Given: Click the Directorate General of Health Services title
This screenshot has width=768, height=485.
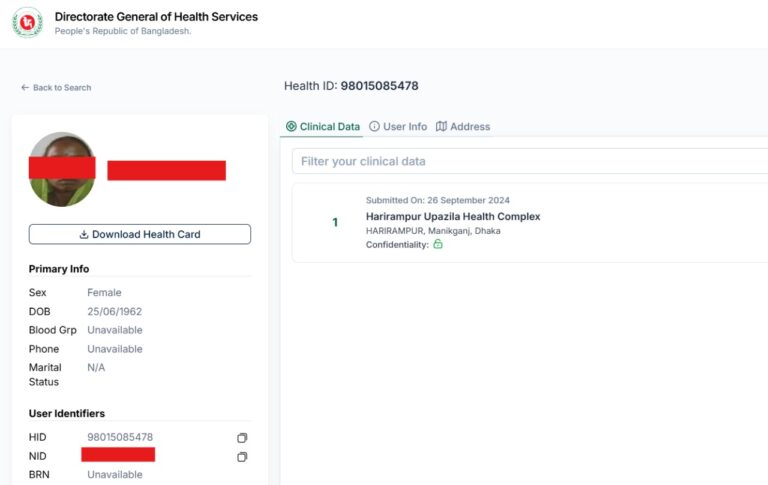Looking at the screenshot, I should click(x=156, y=17).
